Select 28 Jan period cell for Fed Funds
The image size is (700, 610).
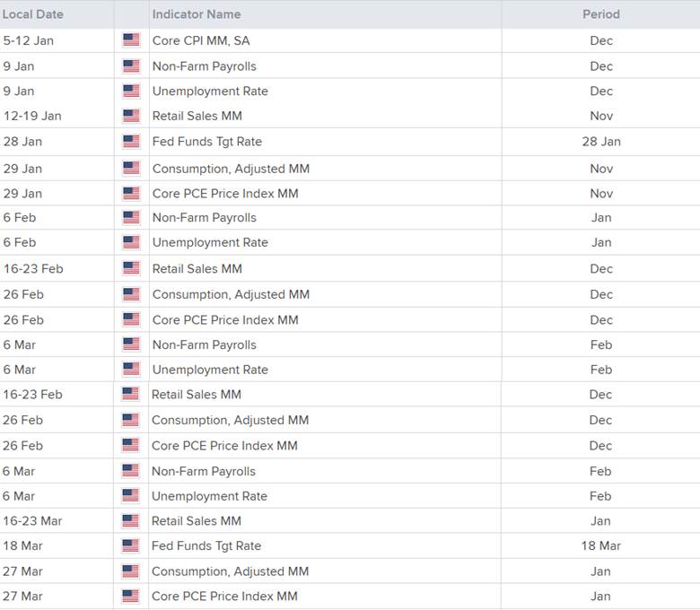pyautogui.click(x=601, y=142)
